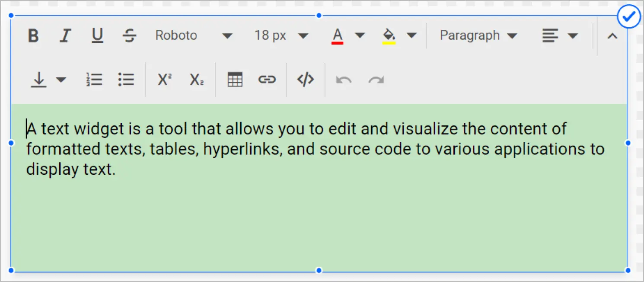The width and height of the screenshot is (644, 282).
Task: Insert a numbered list
Action: tap(94, 80)
